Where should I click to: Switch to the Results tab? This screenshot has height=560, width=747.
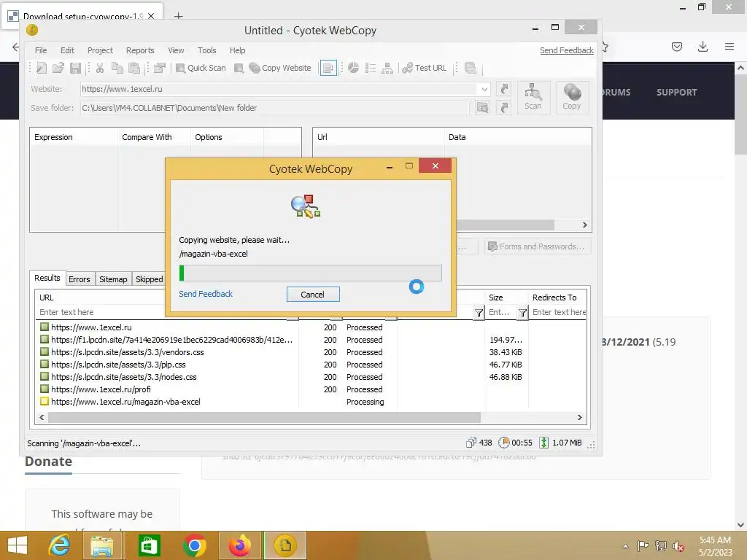[x=47, y=278]
